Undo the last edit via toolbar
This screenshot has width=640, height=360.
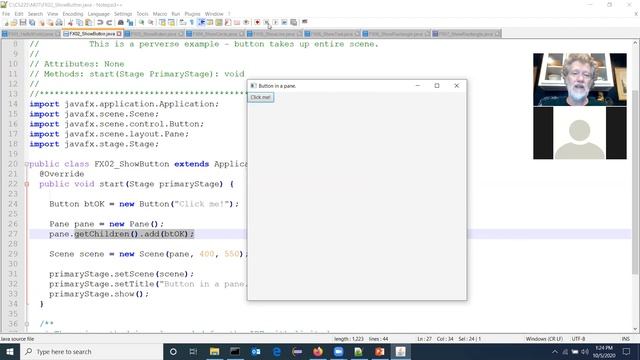point(100,22)
